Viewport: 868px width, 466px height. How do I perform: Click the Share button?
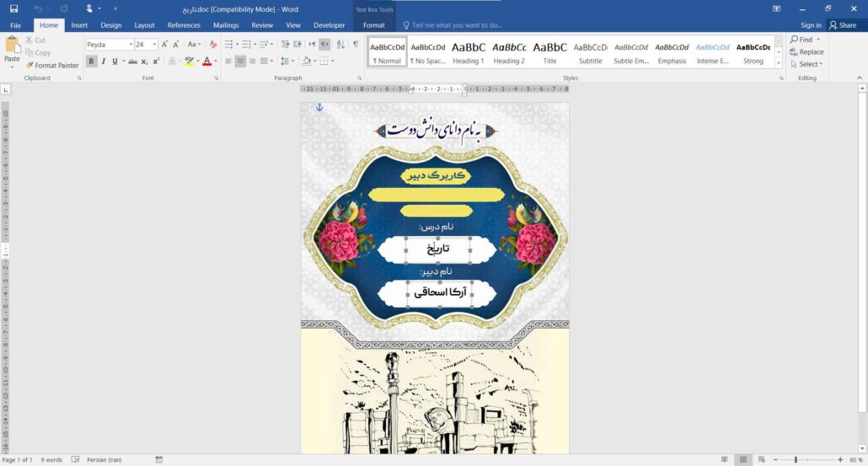[842, 25]
